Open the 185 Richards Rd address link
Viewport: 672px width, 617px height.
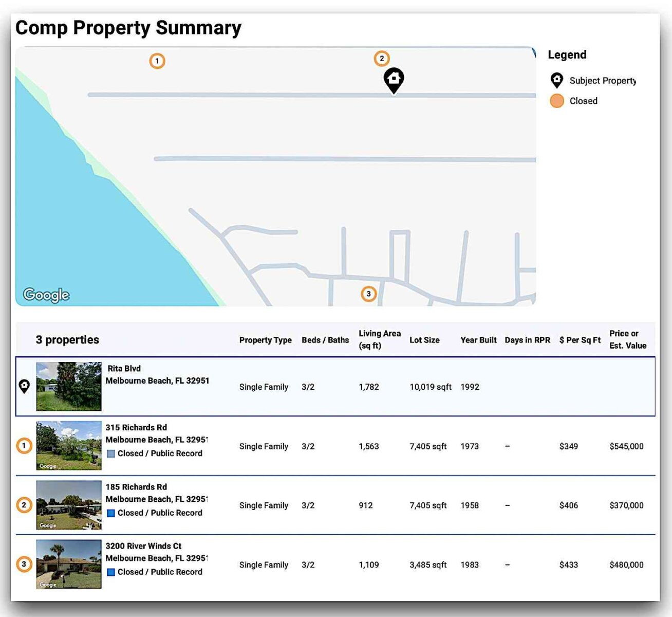click(136, 487)
